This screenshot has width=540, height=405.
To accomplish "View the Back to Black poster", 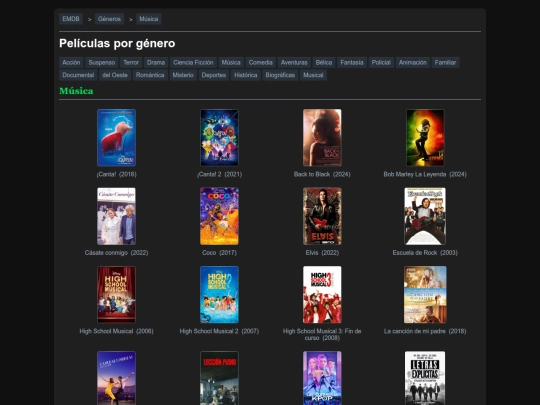I will (x=322, y=138).
